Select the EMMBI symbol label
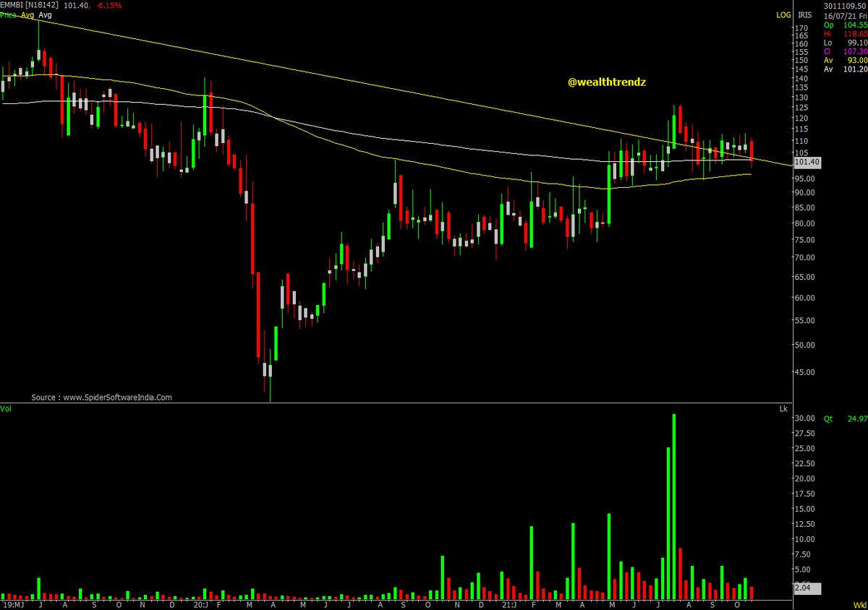 [13, 4]
